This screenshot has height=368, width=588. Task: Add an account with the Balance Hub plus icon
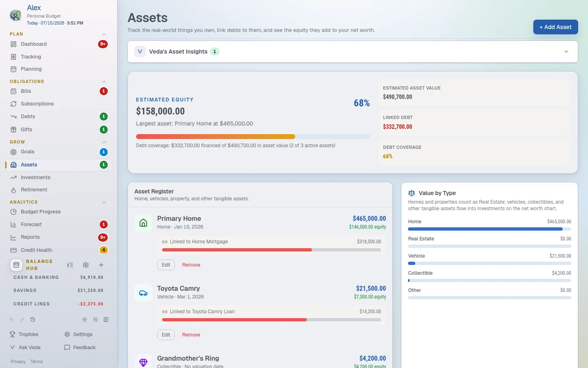click(101, 265)
